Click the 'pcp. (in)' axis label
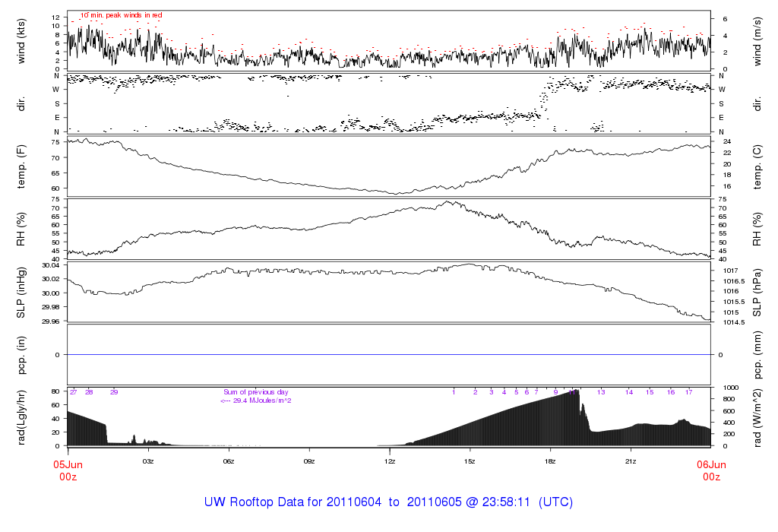 click(21, 354)
